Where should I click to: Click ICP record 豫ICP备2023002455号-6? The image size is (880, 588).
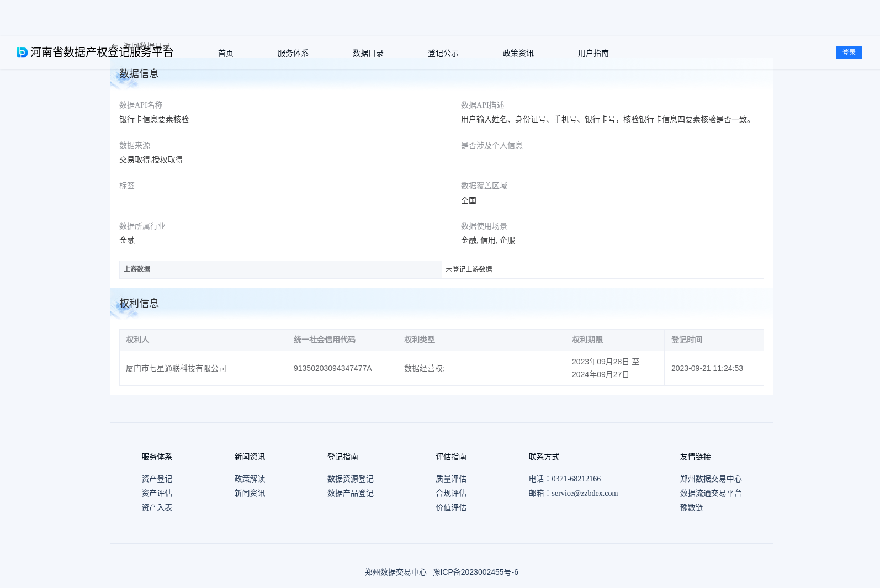[475, 572]
